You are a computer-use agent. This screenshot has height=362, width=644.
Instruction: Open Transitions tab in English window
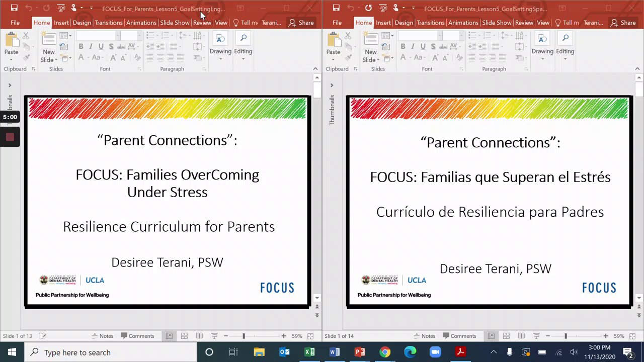(x=109, y=23)
